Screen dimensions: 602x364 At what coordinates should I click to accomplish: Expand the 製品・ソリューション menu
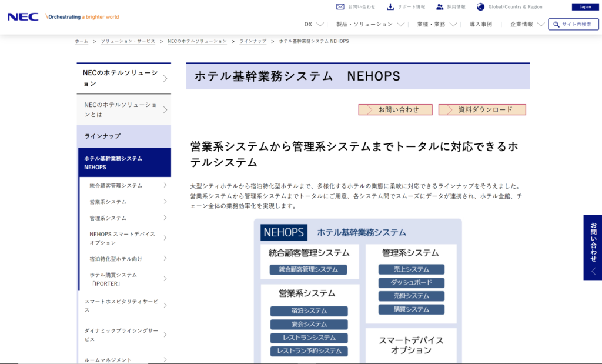370,24
